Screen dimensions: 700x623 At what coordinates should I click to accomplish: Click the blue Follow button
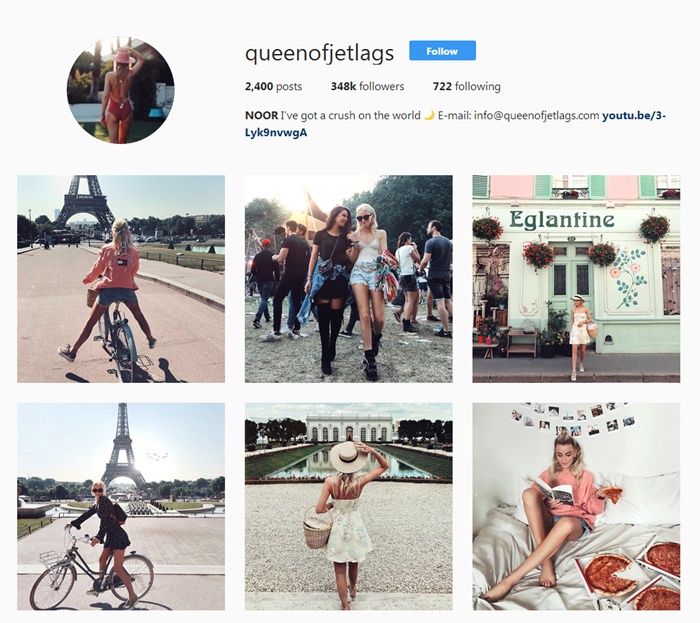(442, 50)
